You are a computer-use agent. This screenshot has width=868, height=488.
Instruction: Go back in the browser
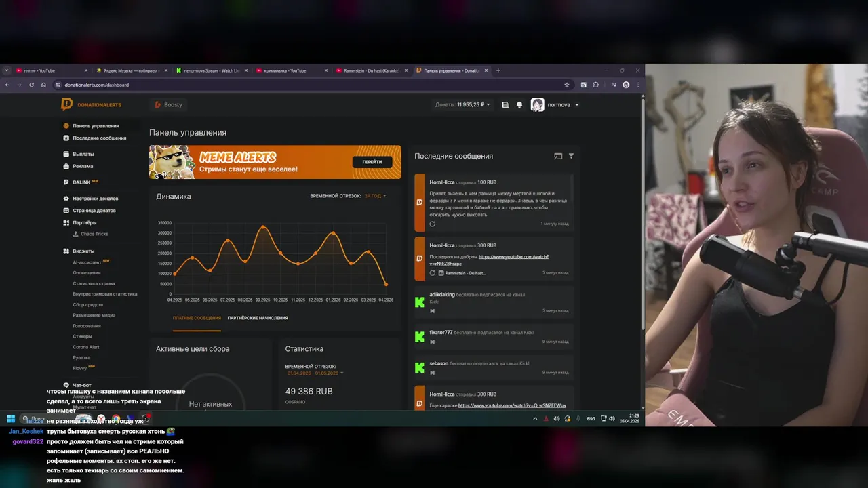click(x=7, y=85)
